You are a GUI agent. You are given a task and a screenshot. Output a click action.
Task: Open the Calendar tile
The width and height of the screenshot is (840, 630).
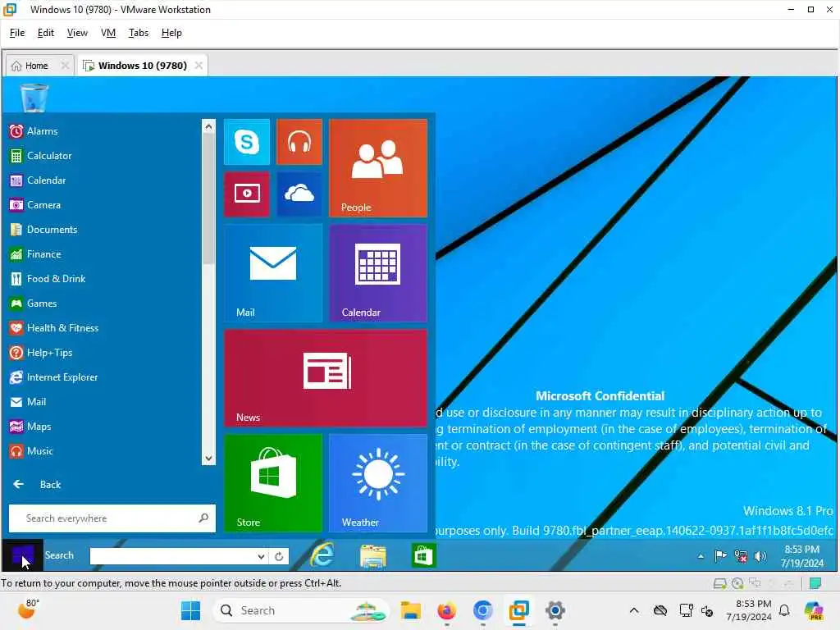pyautogui.click(x=377, y=272)
